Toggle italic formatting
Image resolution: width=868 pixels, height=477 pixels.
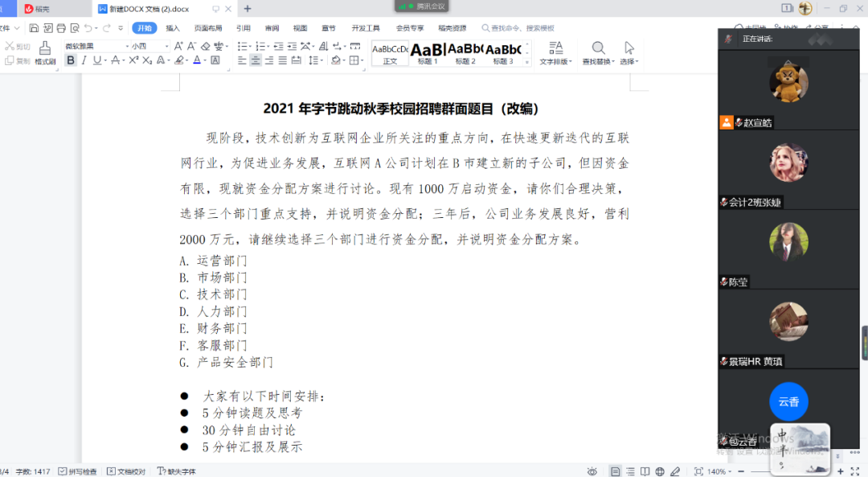pos(84,60)
